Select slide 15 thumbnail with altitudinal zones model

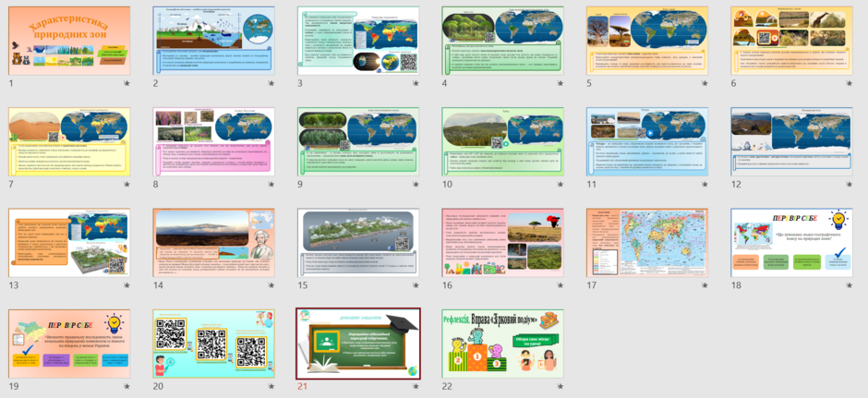click(358, 243)
